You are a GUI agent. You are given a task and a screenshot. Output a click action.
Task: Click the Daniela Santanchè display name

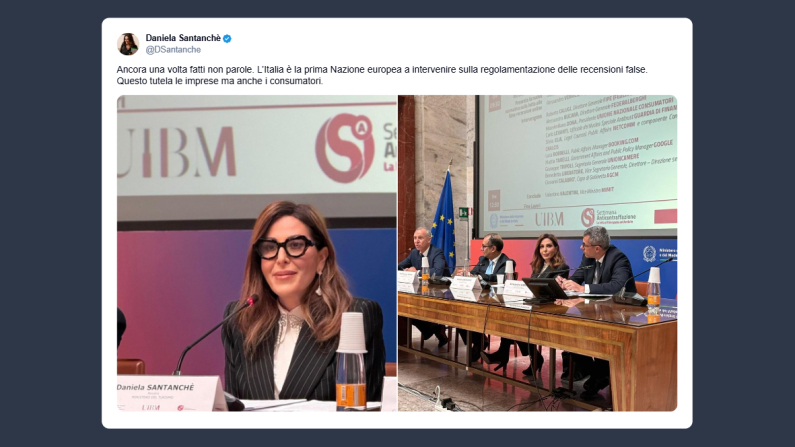click(183, 38)
